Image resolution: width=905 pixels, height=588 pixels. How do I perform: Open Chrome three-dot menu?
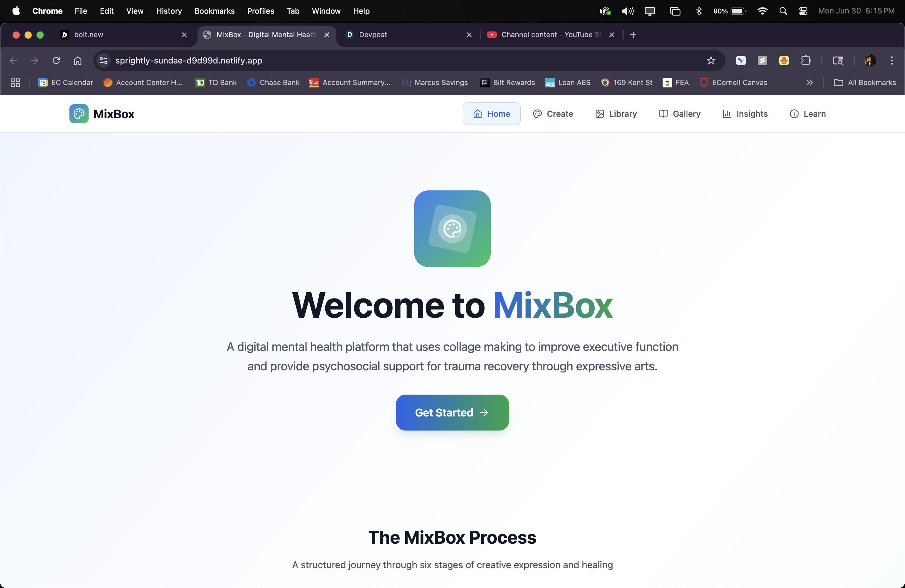[891, 60]
